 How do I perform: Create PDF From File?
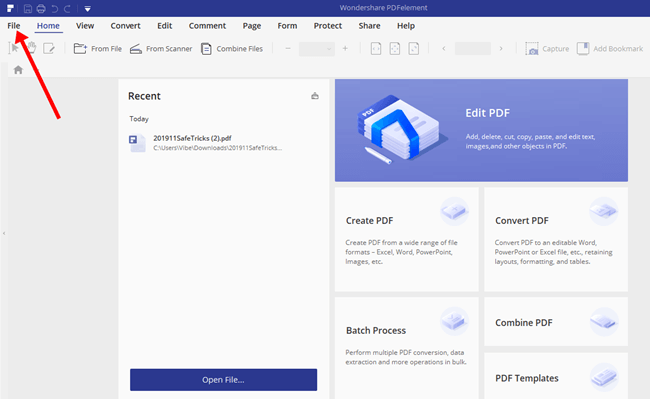[x=97, y=48]
